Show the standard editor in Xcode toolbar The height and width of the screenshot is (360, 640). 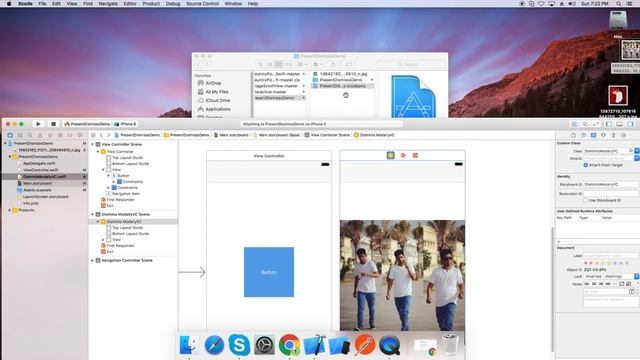point(575,124)
